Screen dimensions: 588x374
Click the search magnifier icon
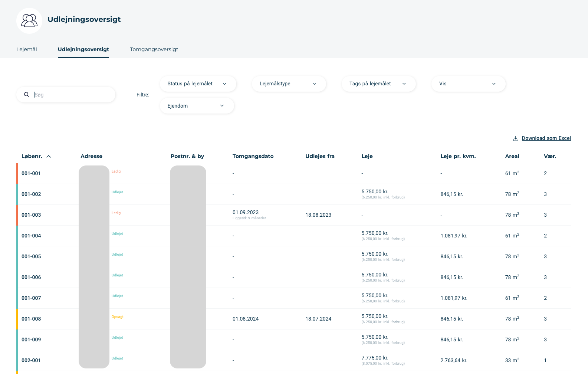[x=27, y=95]
